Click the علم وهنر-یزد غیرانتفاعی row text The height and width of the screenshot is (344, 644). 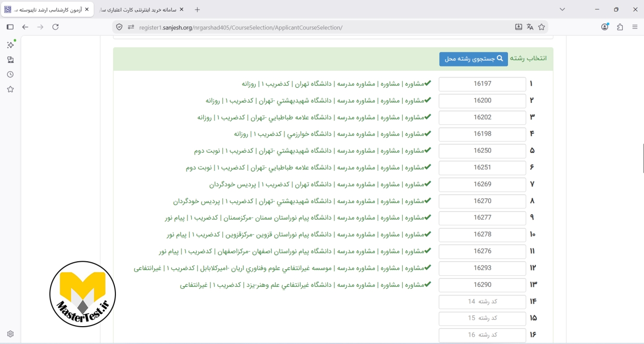(x=306, y=285)
